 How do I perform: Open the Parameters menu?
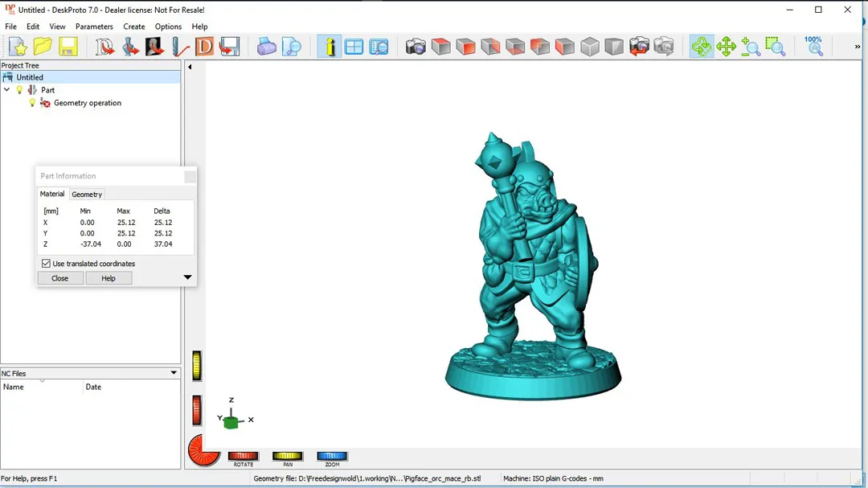tap(94, 27)
